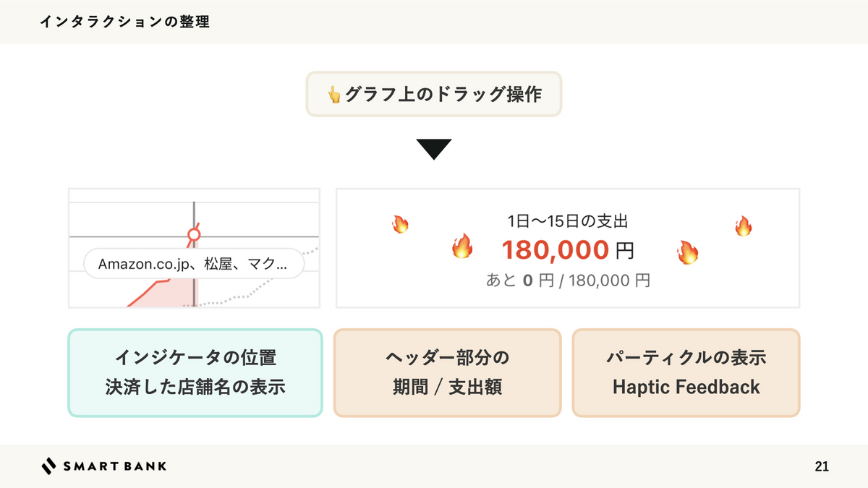Click flame emoji immediately right of 180,000 円
The width and height of the screenshot is (868, 488).
click(687, 252)
